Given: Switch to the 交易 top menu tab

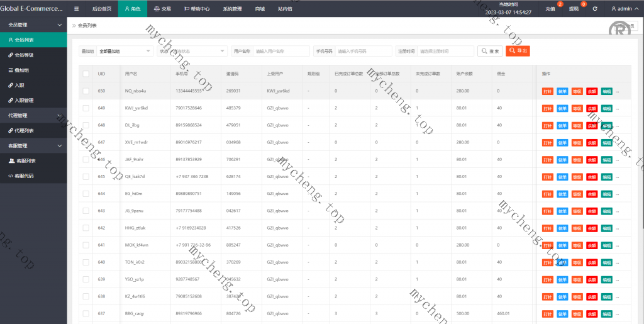Looking at the screenshot, I should 162,9.
